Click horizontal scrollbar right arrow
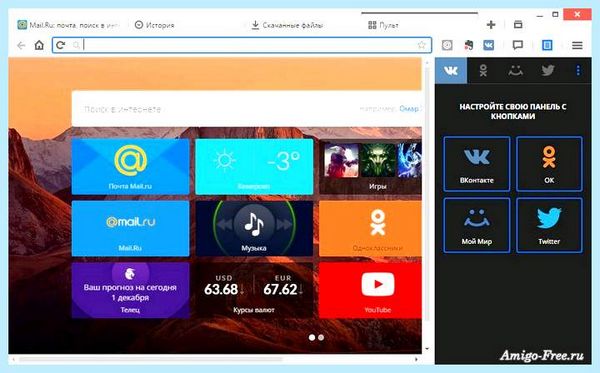This screenshot has height=373, width=600. pos(416,360)
